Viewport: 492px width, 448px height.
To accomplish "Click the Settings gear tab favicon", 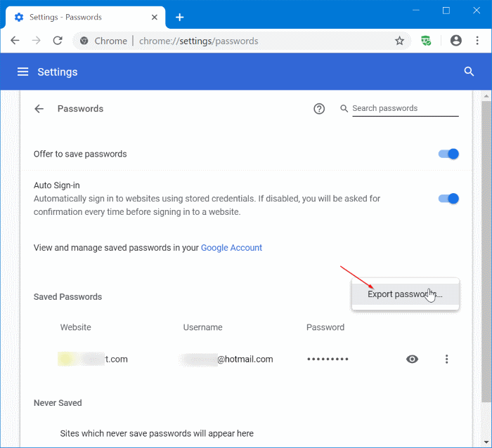I will (19, 18).
